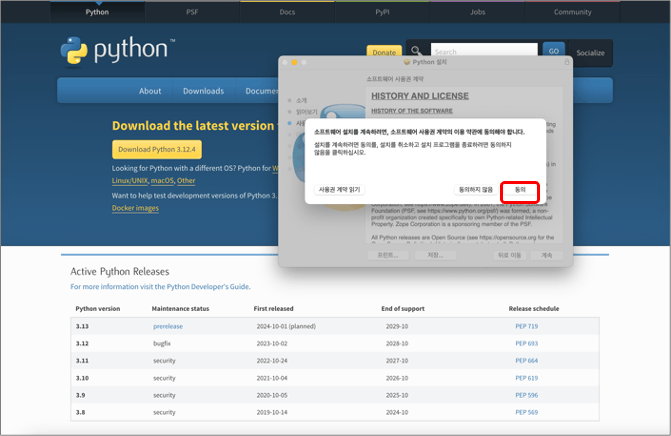Open the Documentation navigation menu
The height and width of the screenshot is (436, 671).
261,91
